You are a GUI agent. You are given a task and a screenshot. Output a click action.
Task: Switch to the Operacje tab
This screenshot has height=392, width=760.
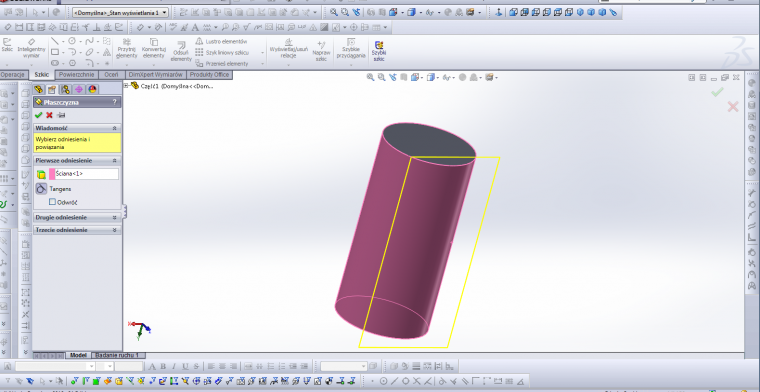point(13,75)
